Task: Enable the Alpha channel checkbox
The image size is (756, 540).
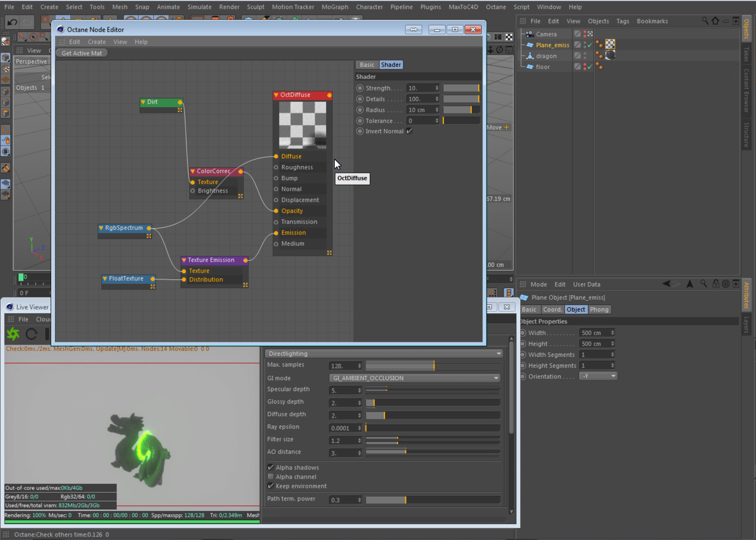Action: [271, 477]
